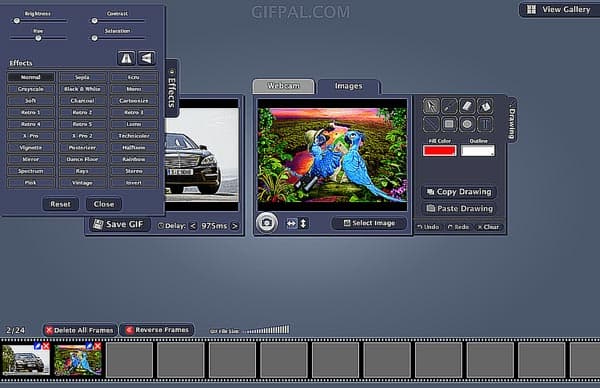
Task: Apply the Dance Floor effect
Action: point(82,159)
